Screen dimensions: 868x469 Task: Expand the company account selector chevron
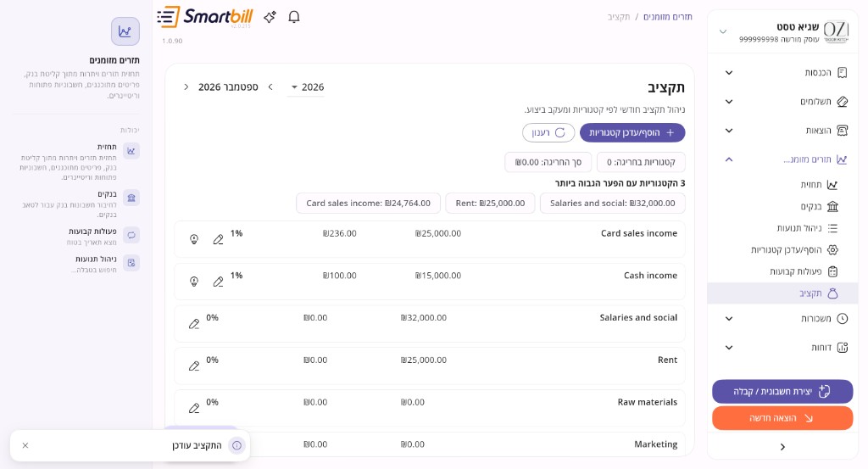723,31
